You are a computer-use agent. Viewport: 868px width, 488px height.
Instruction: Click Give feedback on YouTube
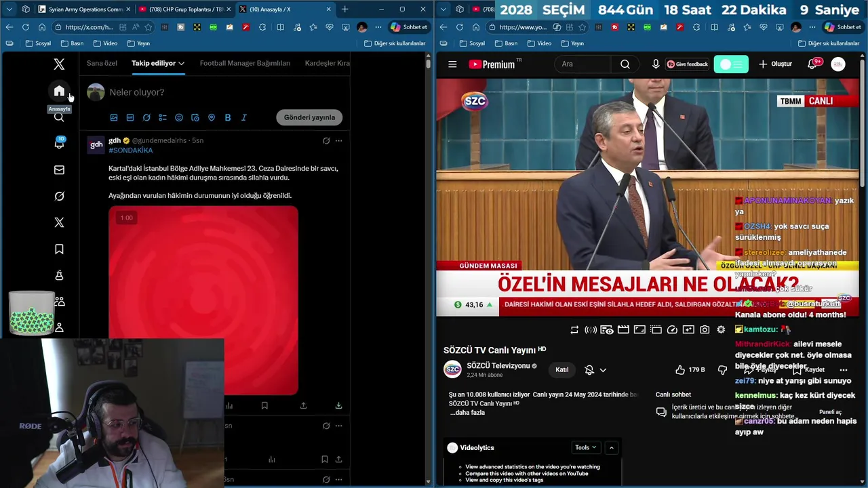tap(687, 64)
